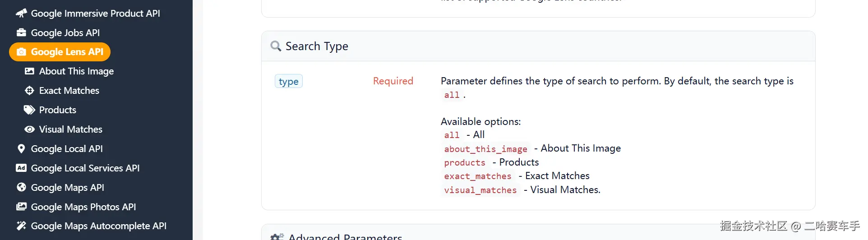Viewport: 868px width, 240px height.
Task: Click the photos icon beside Maps Photos API
Action: (x=21, y=207)
